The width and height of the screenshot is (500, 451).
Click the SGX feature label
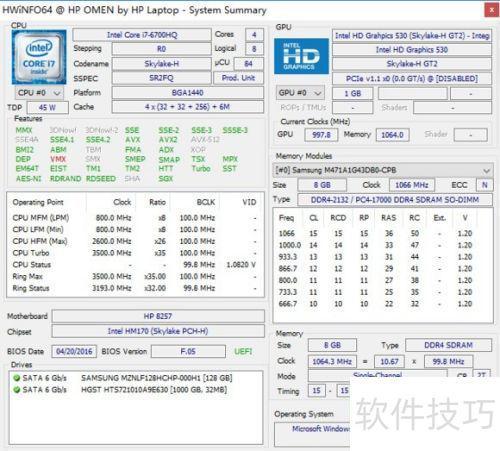coord(166,179)
